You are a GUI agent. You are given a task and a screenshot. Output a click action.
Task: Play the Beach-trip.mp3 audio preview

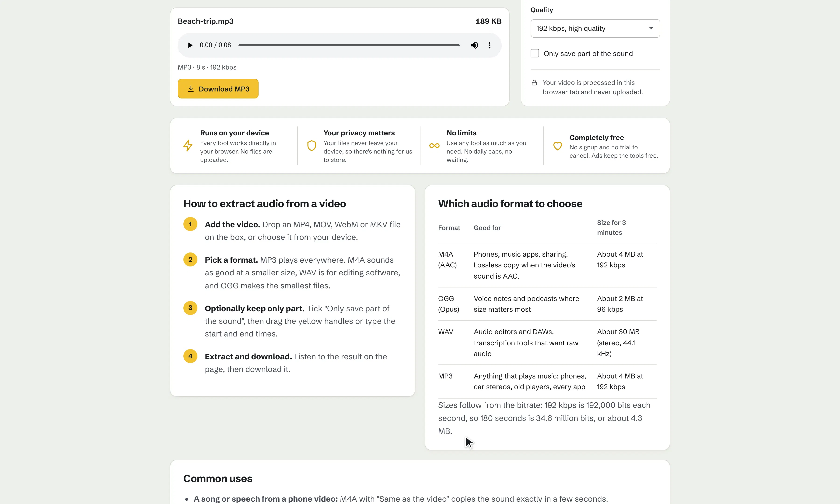pyautogui.click(x=190, y=45)
